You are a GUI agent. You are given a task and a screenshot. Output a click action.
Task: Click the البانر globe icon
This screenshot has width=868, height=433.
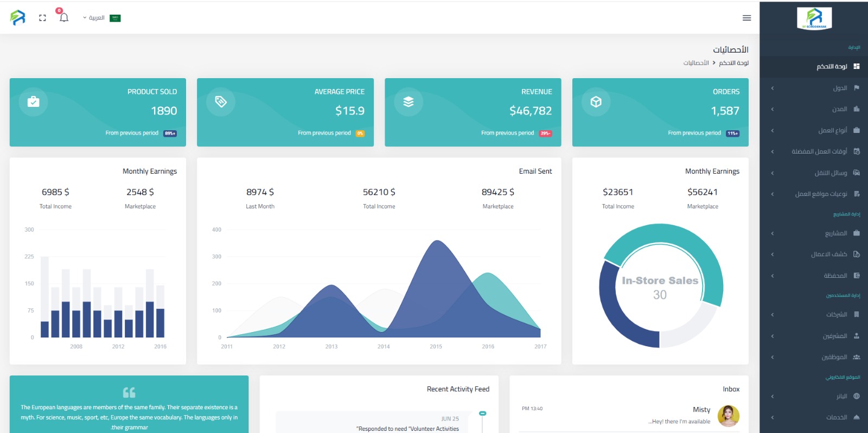[857, 396]
